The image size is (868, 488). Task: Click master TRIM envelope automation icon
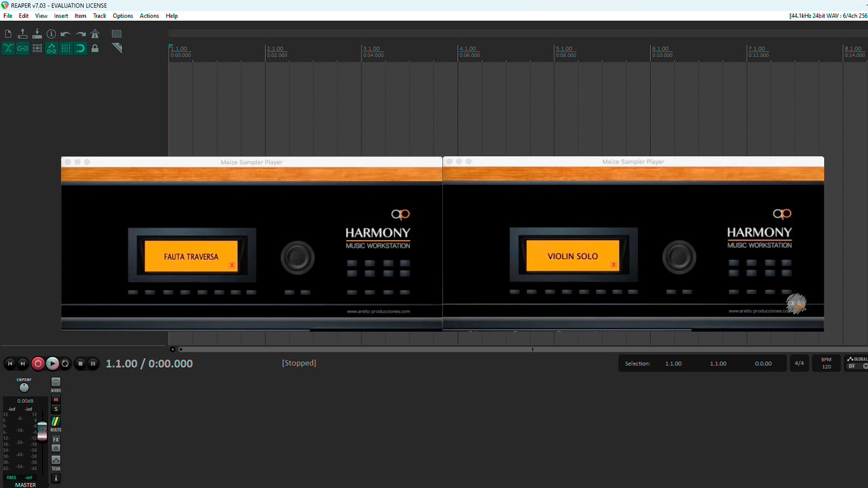56,460
